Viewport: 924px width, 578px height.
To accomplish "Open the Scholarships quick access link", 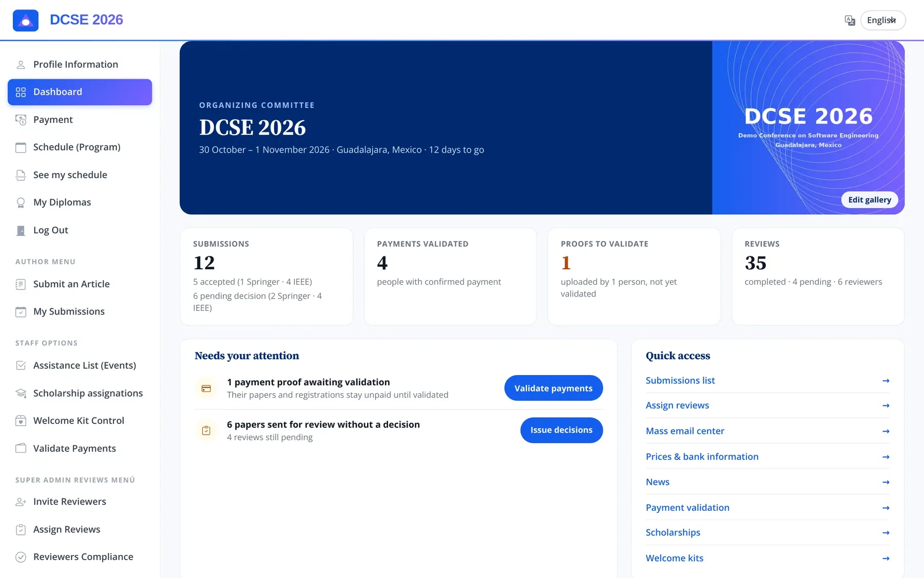I will [x=767, y=533].
